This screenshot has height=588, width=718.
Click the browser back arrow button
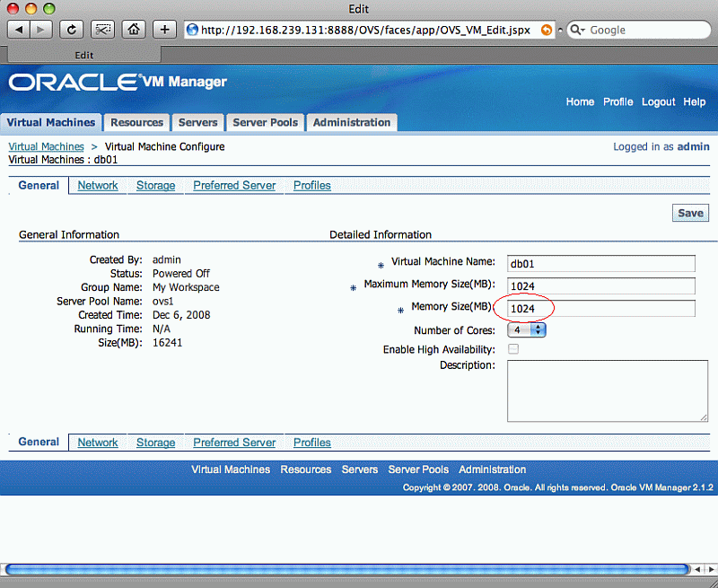[x=19, y=30]
